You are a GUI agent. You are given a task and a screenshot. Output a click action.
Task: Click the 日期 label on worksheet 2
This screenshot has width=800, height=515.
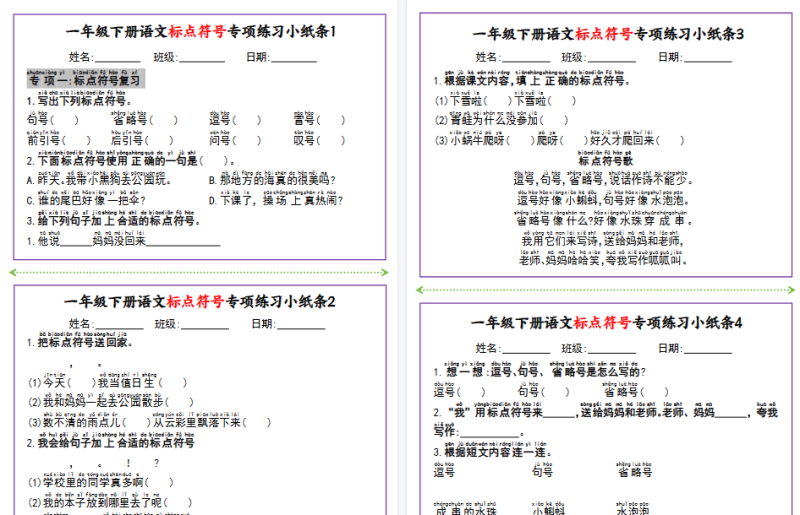point(263,324)
